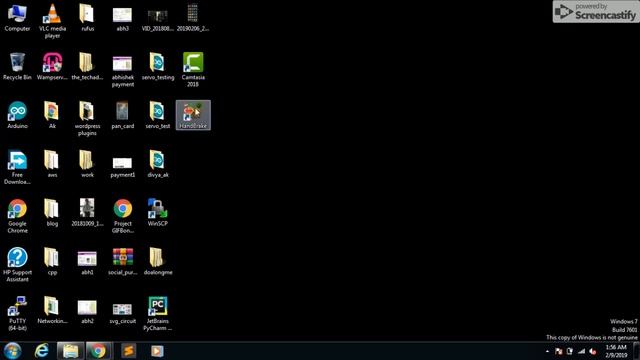Open the Action Center flag icon
Screen dimensions: 640x360
[558, 351]
